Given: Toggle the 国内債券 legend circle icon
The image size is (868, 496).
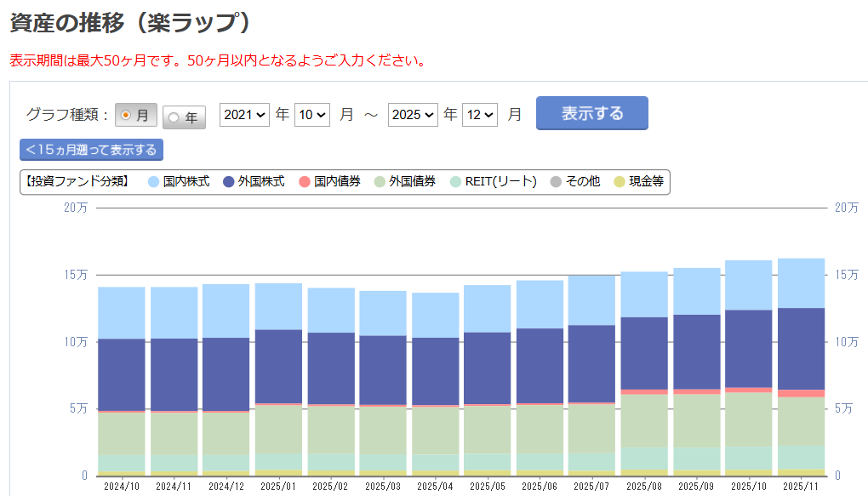Looking at the screenshot, I should (304, 181).
